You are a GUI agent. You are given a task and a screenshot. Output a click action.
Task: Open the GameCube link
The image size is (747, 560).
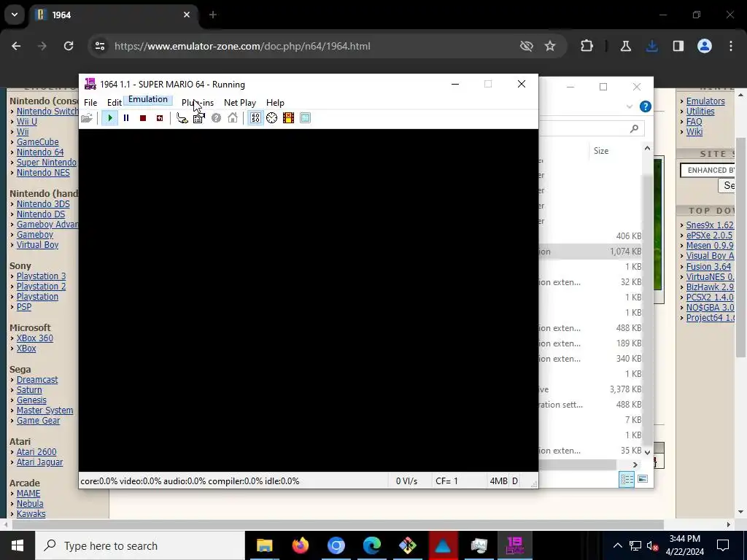[38, 142]
